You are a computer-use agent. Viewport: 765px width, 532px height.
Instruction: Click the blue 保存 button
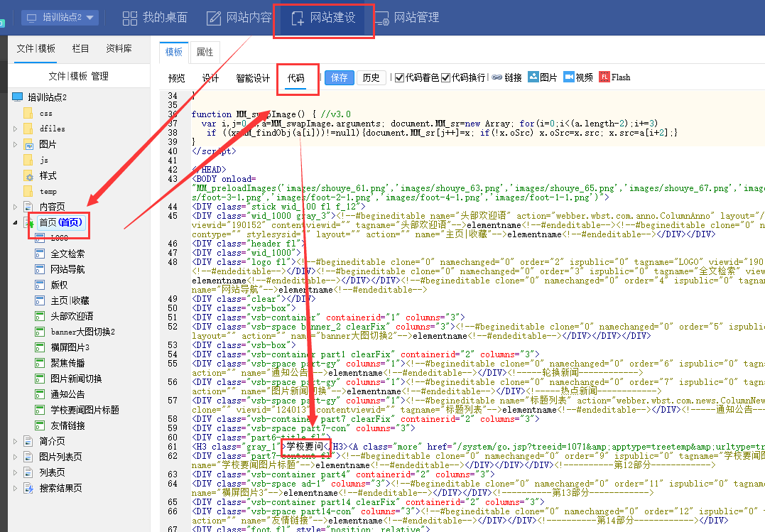pos(340,77)
